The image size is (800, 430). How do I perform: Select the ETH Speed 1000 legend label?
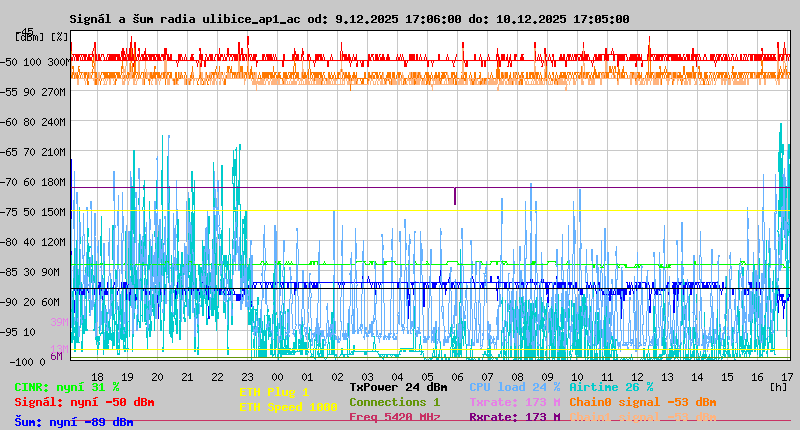coord(288,407)
